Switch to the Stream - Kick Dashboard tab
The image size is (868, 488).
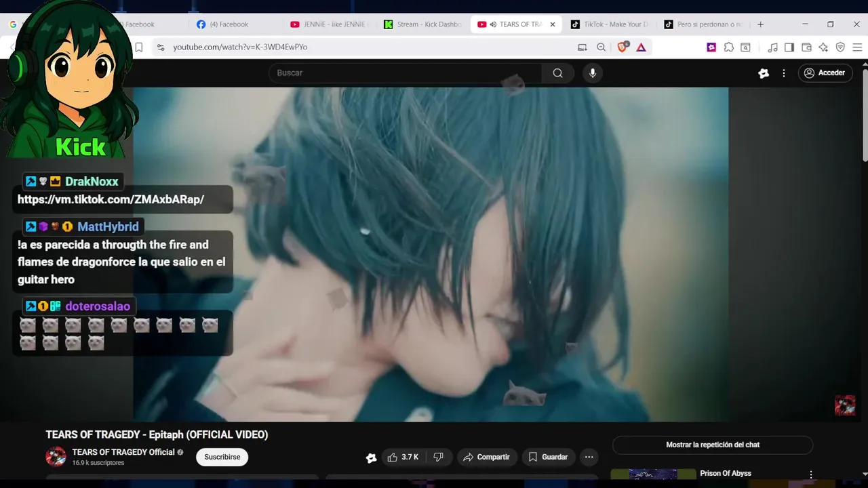(422, 24)
